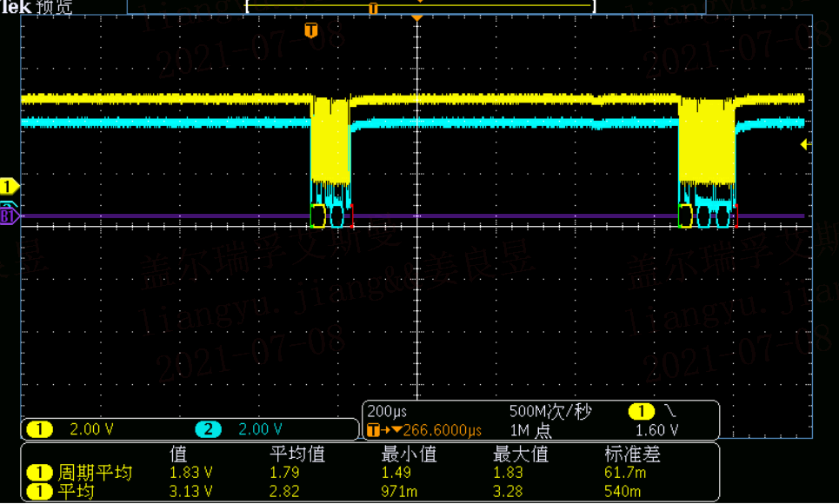Select the yellow trigger level arrow on right edge
Viewport: 839px width, 504px height.
(806, 144)
